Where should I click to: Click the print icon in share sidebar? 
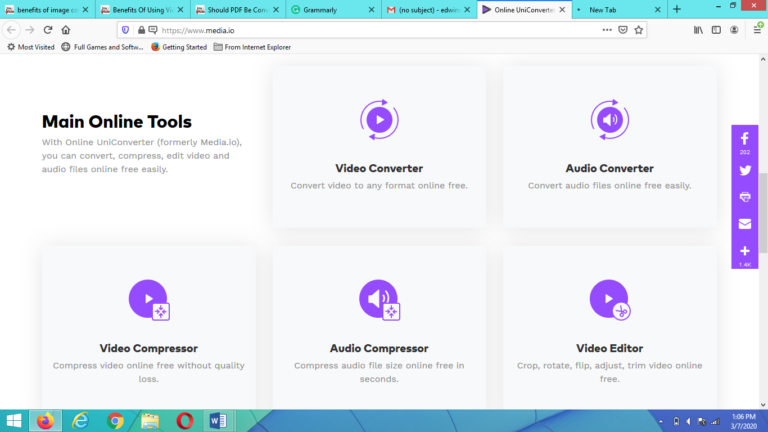[744, 197]
